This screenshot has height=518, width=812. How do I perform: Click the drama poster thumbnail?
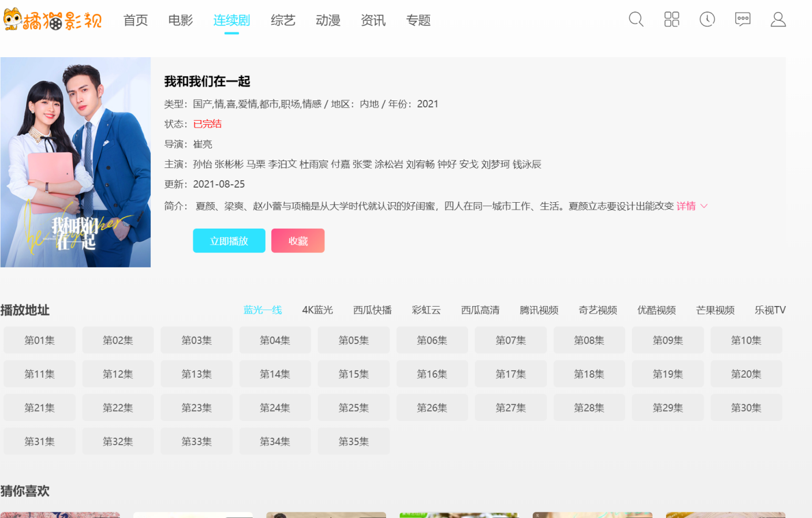[76, 162]
